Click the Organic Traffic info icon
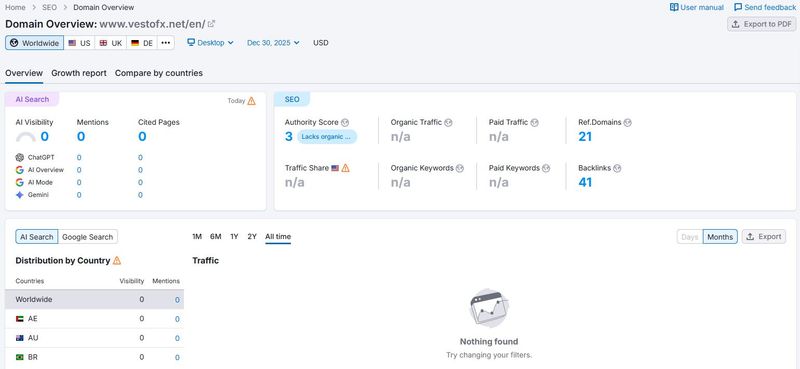The height and width of the screenshot is (369, 800). tap(448, 122)
